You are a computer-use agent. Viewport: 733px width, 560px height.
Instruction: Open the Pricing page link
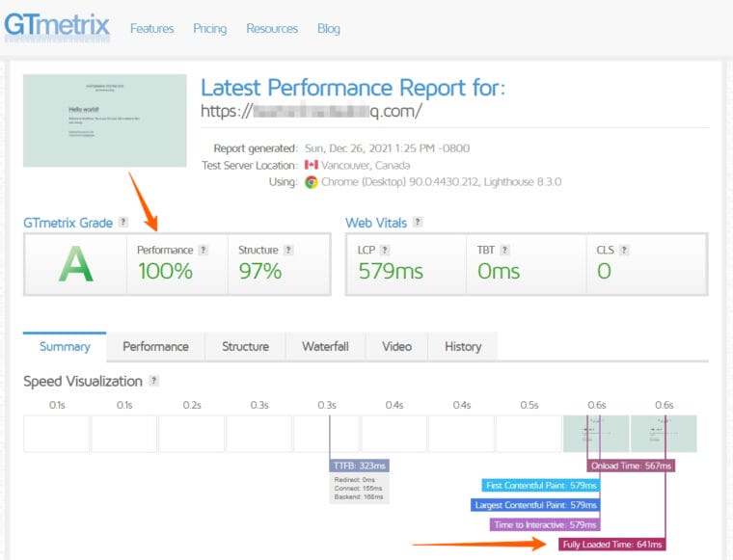click(209, 28)
